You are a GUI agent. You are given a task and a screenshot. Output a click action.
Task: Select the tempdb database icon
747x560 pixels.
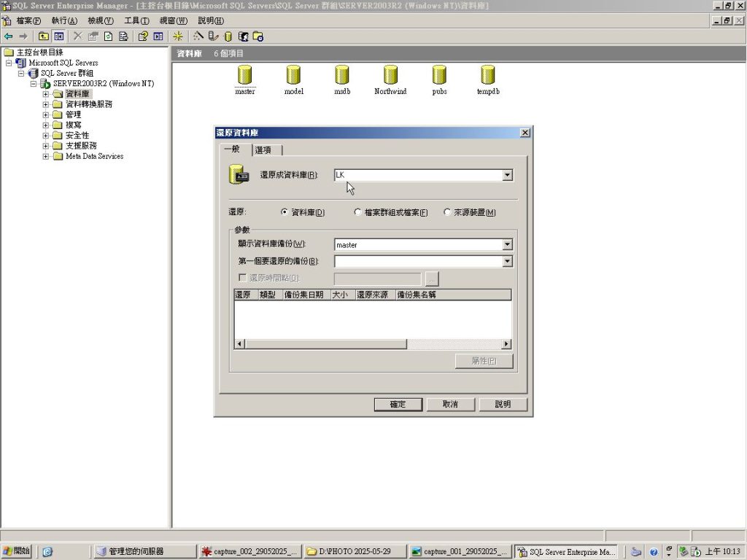pos(487,75)
